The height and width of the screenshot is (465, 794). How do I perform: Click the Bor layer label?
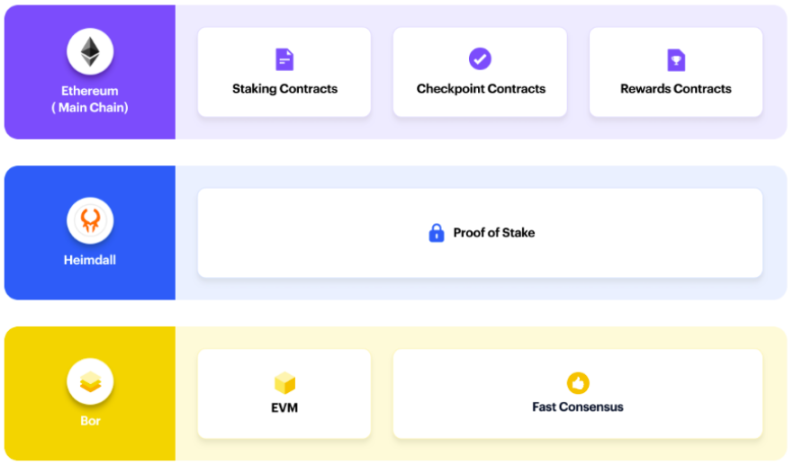coord(90,420)
